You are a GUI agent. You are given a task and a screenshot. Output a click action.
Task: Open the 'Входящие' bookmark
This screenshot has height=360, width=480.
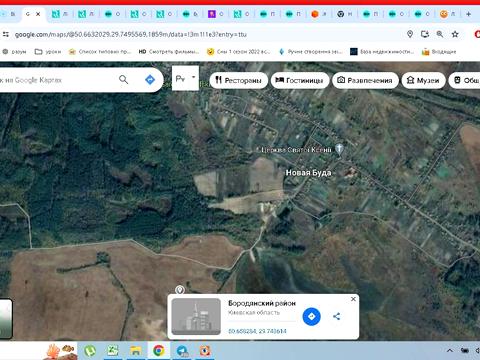pyautogui.click(x=439, y=52)
